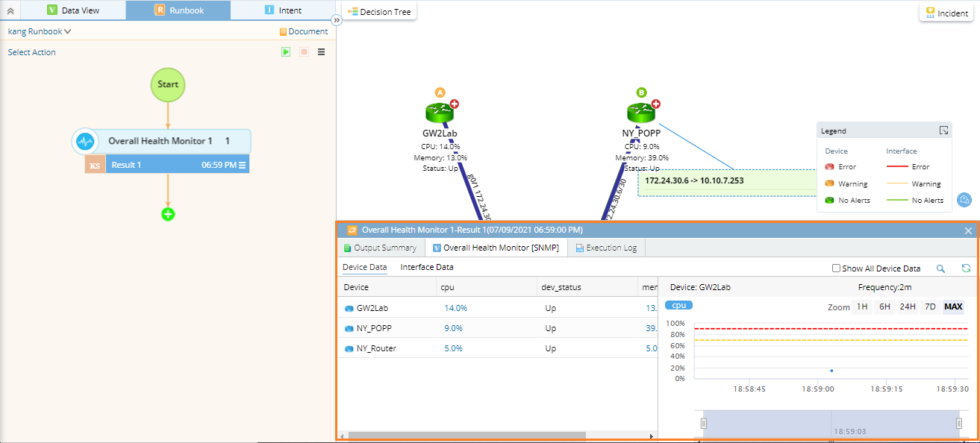Refresh device data with green refresh icon

(x=966, y=268)
